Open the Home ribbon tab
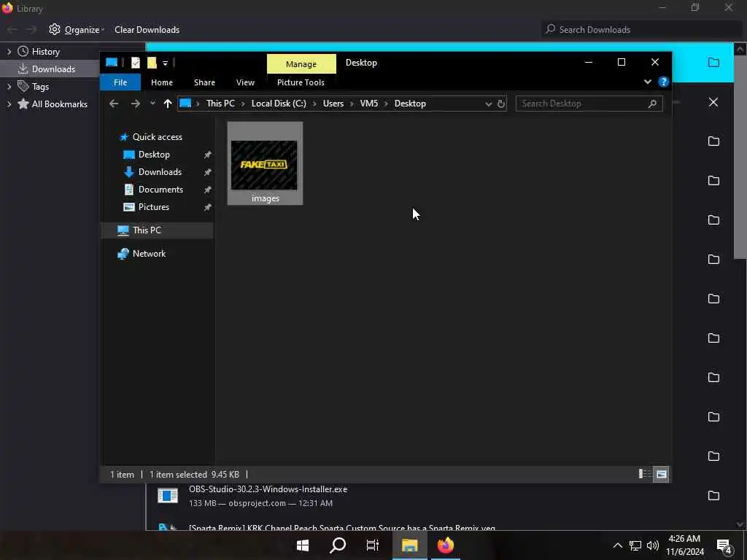747x560 pixels. 161,82
